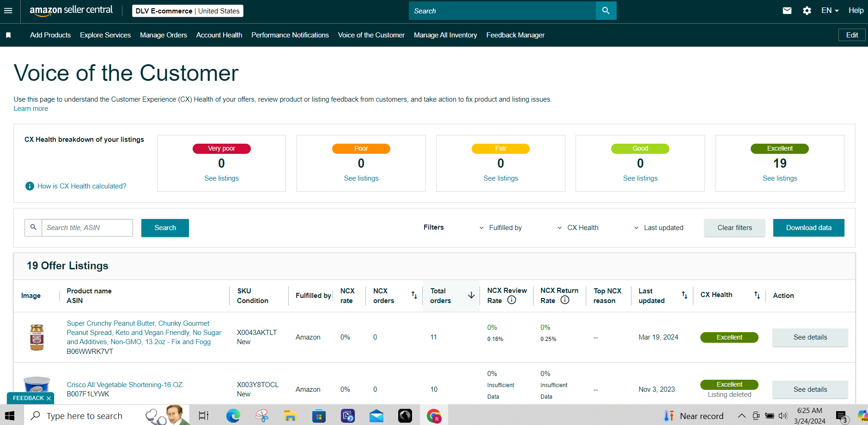868x425 pixels.
Task: Click the teal Search button
Action: [x=165, y=228]
